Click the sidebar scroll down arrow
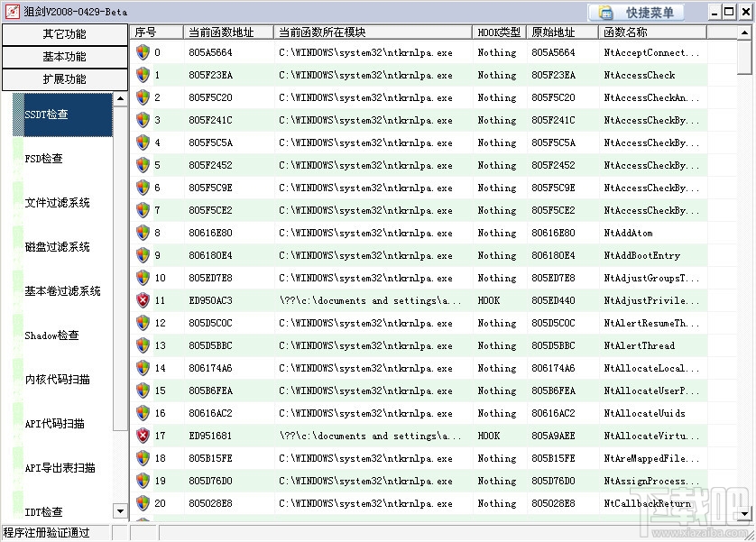The height and width of the screenshot is (542, 756). coord(120,510)
